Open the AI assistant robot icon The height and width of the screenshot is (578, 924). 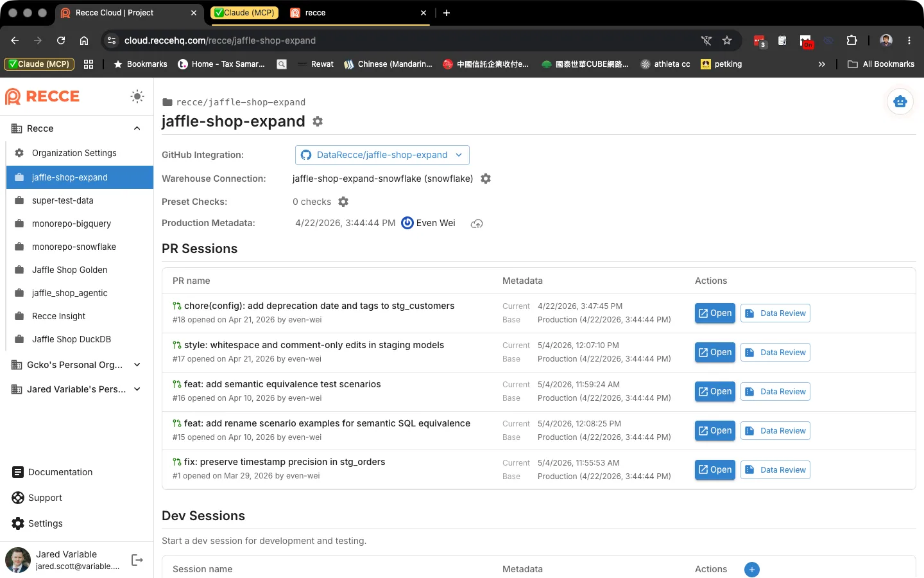tap(900, 101)
